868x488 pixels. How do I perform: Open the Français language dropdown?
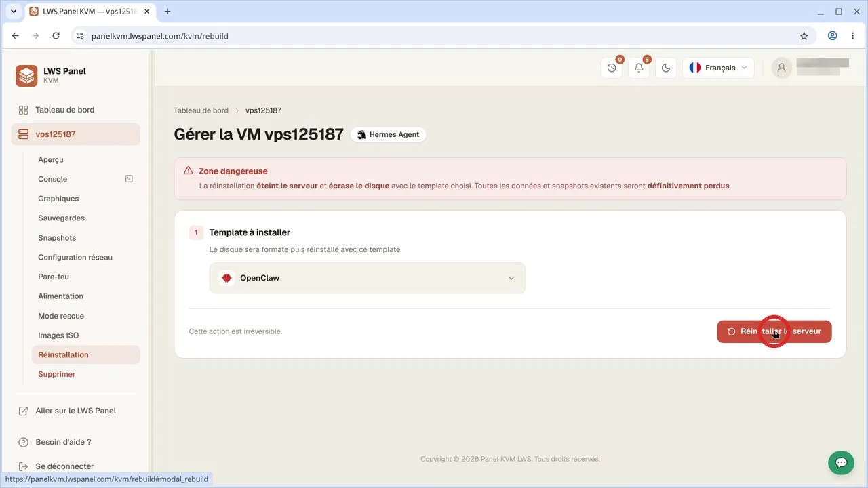pyautogui.click(x=718, y=68)
